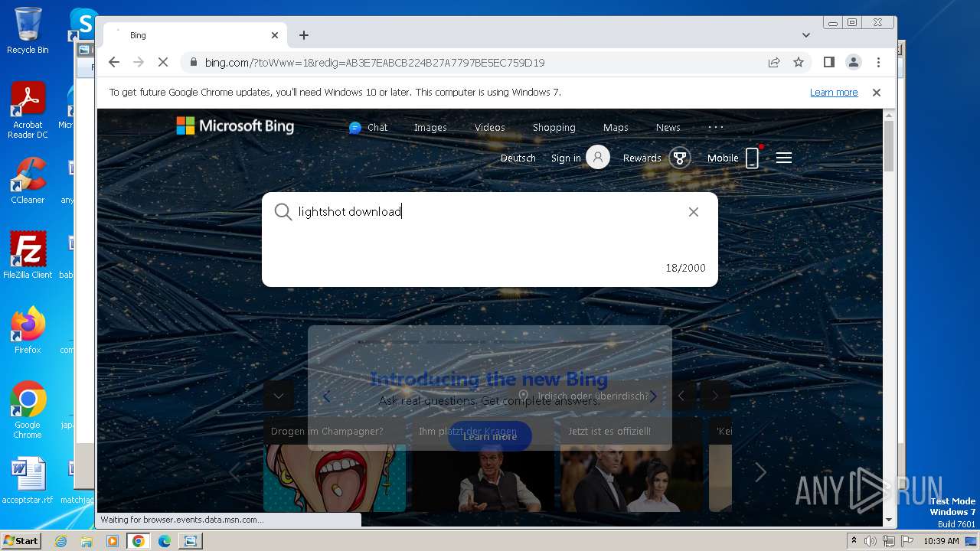Image resolution: width=980 pixels, height=551 pixels.
Task: Switch to Chrome in the taskbar
Action: 139,541
